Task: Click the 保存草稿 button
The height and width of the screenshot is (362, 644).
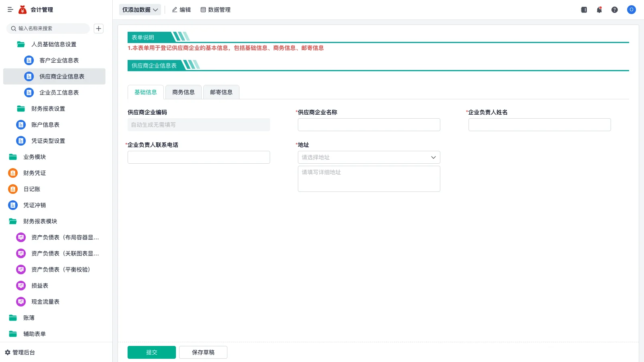Action: [203, 352]
